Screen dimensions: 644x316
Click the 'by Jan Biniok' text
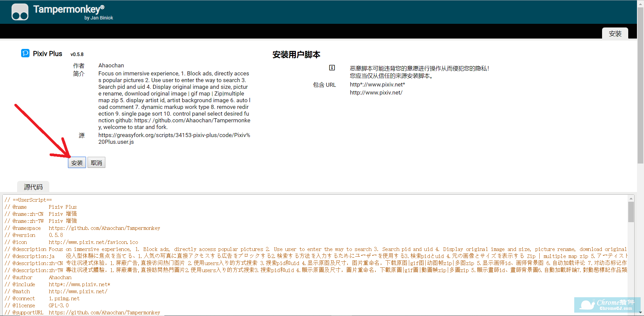99,18
